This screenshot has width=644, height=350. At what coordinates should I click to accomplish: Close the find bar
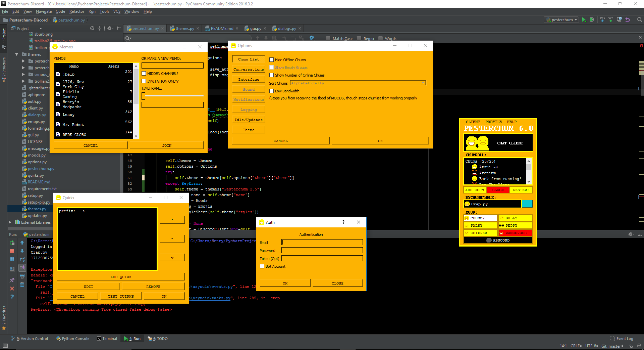point(640,37)
